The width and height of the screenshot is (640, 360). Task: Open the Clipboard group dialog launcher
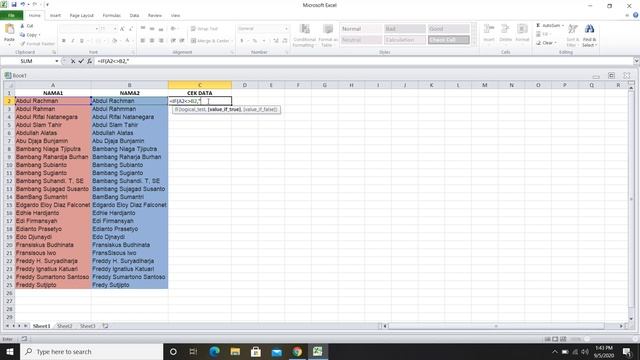tap(54, 52)
